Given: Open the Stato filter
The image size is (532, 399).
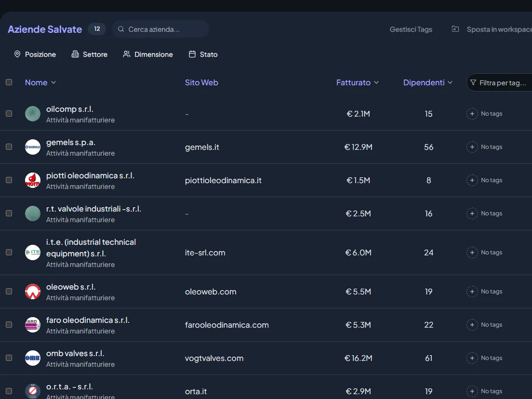Looking at the screenshot, I should coord(203,54).
